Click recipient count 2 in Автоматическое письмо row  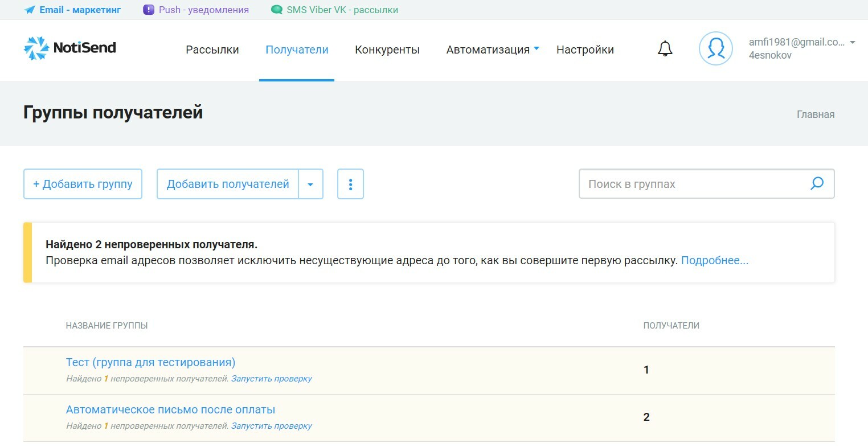pos(646,417)
